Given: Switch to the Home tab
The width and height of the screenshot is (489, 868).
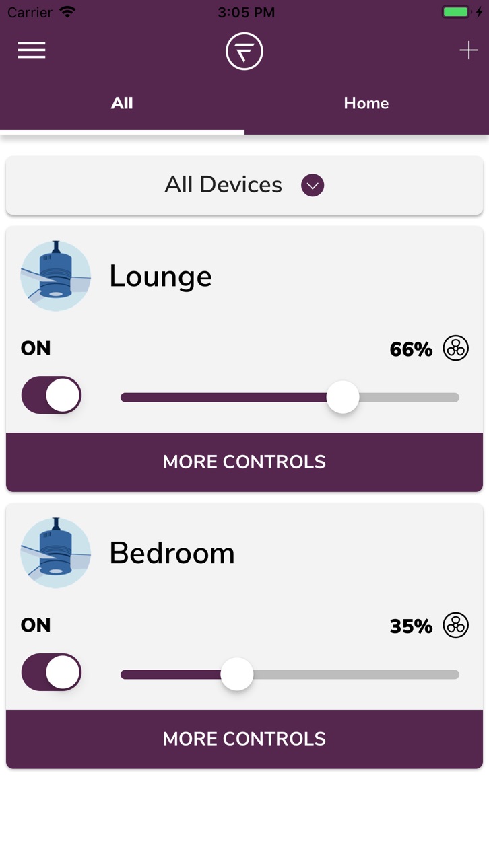Looking at the screenshot, I should [366, 103].
